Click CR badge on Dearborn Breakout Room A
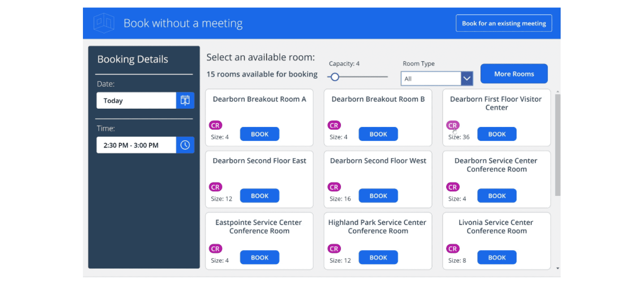The width and height of the screenshot is (644, 285). point(216,125)
